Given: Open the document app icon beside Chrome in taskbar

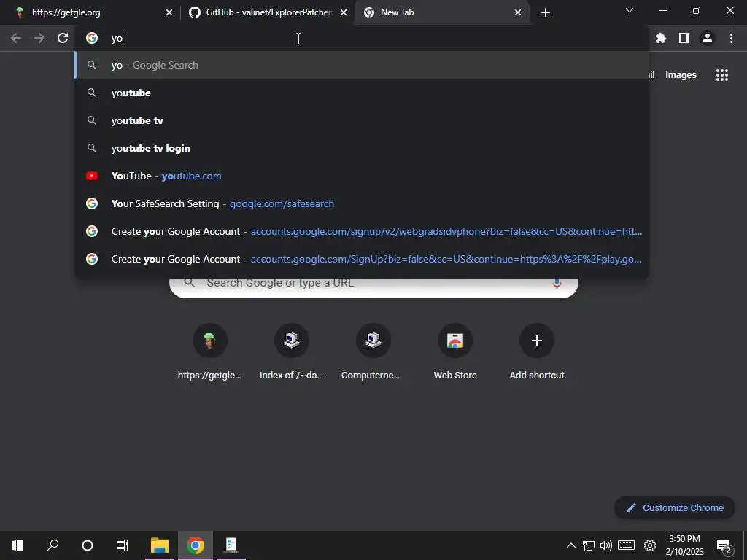Looking at the screenshot, I should [231, 545].
